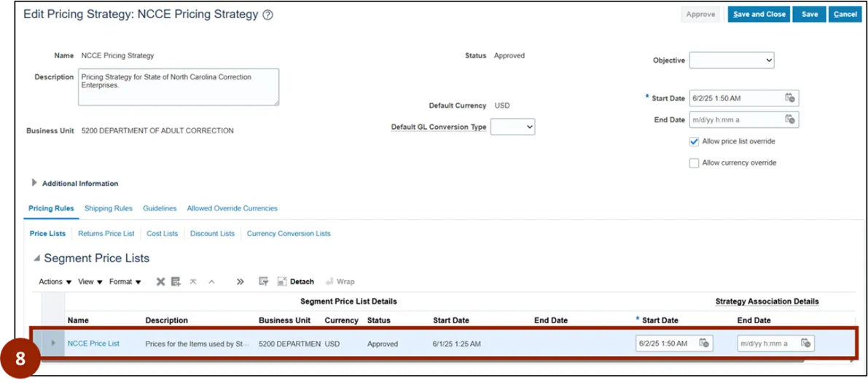Select the Cost Lists subtab
868x383 pixels.
(163, 234)
